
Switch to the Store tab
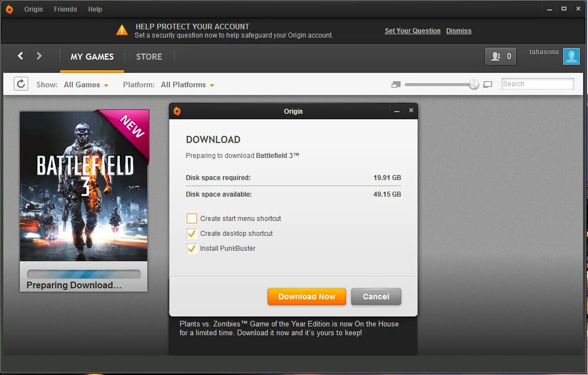click(x=149, y=57)
